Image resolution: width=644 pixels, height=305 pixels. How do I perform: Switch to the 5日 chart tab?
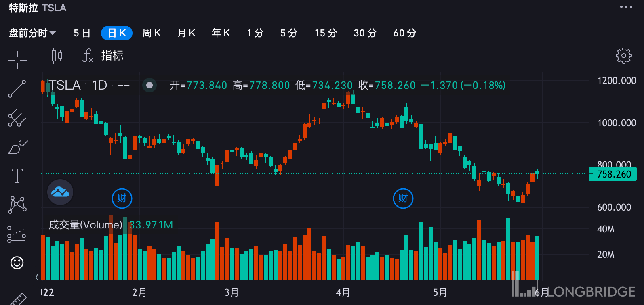pos(82,33)
